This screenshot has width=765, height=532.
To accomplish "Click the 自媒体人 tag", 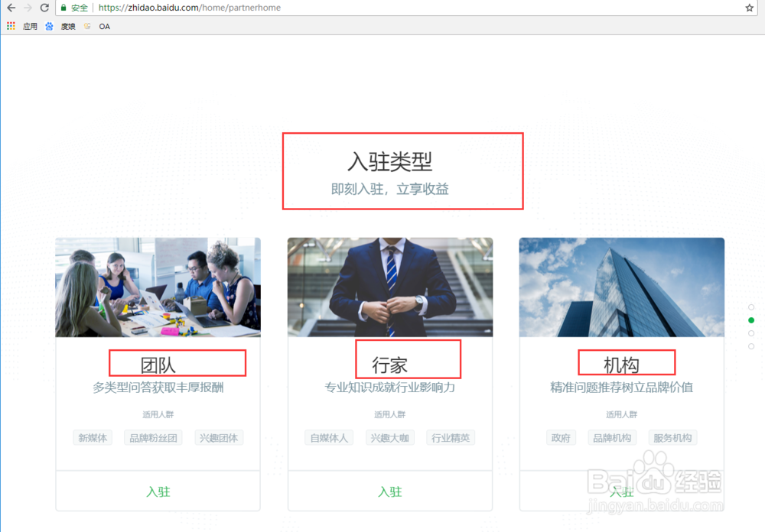I will pos(329,438).
